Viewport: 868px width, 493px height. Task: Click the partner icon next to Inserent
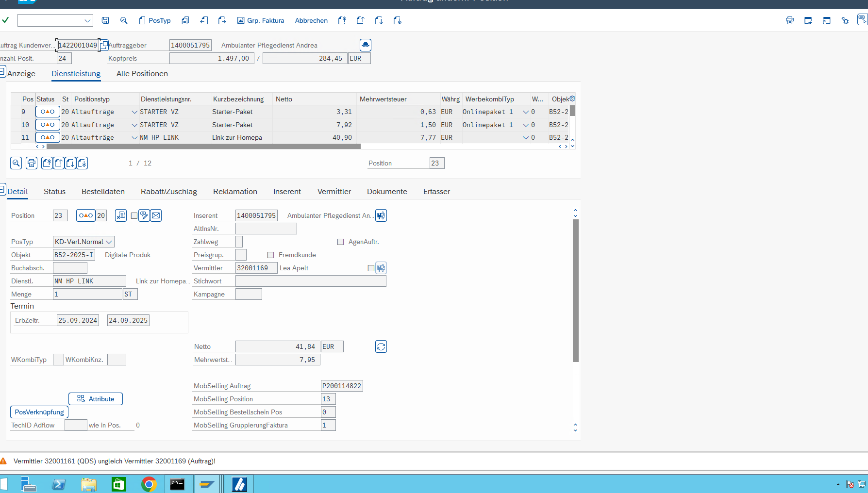tap(381, 215)
